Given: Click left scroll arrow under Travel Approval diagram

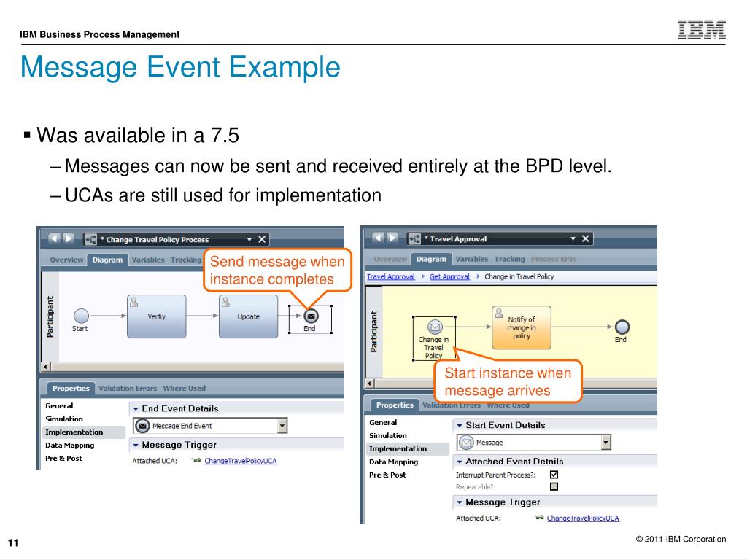Looking at the screenshot, I should 370,384.
